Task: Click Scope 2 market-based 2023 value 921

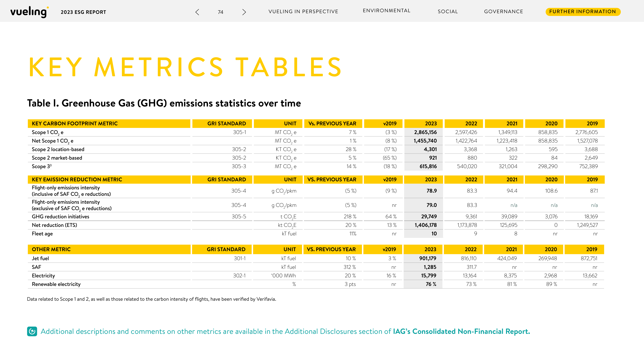Action: coord(433,158)
